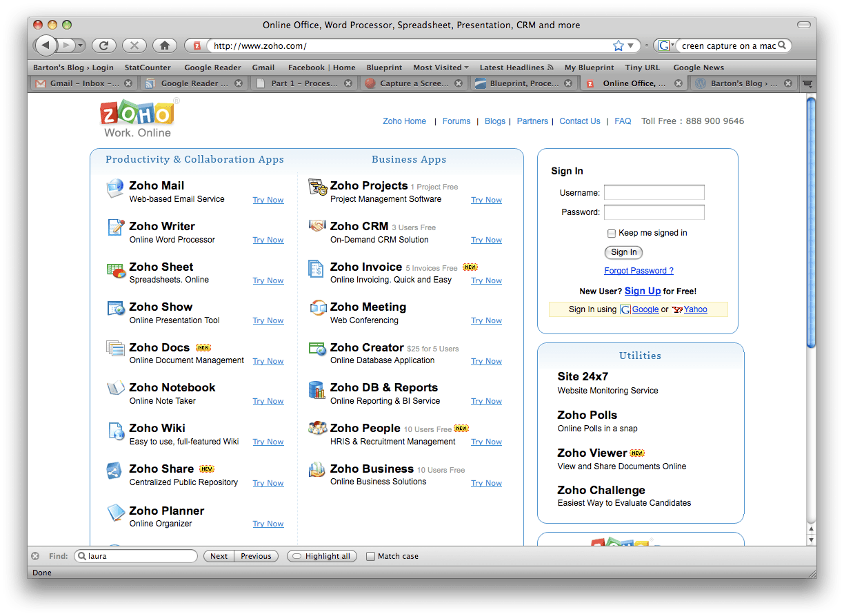The height and width of the screenshot is (616, 844).
Task: Click the vertical page scrollbar thumb
Action: point(811,223)
